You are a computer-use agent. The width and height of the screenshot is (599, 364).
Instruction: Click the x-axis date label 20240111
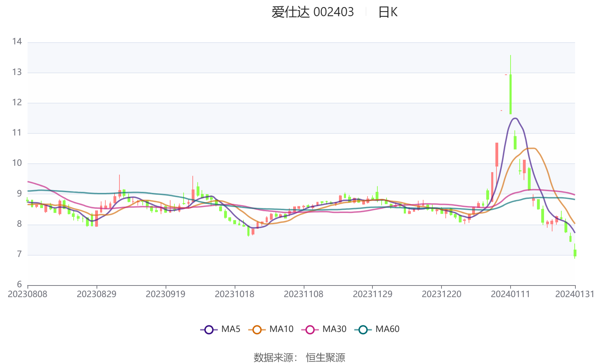pos(511,294)
